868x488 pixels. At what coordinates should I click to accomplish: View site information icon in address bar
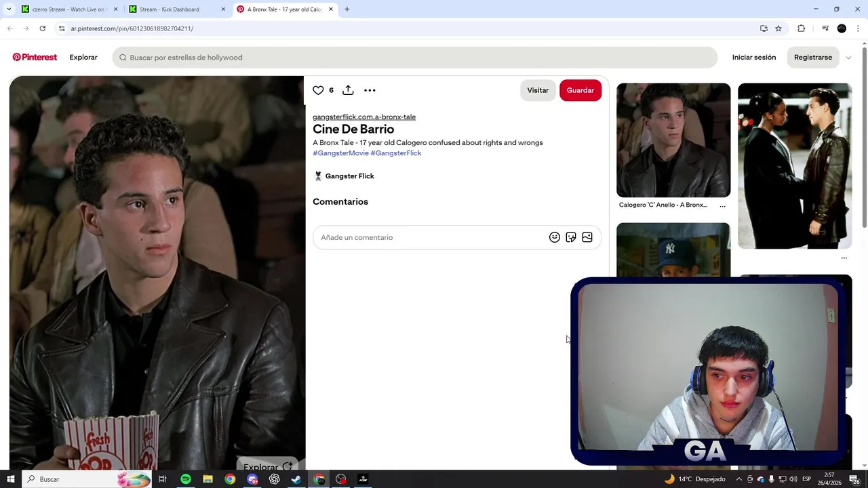click(x=62, y=28)
